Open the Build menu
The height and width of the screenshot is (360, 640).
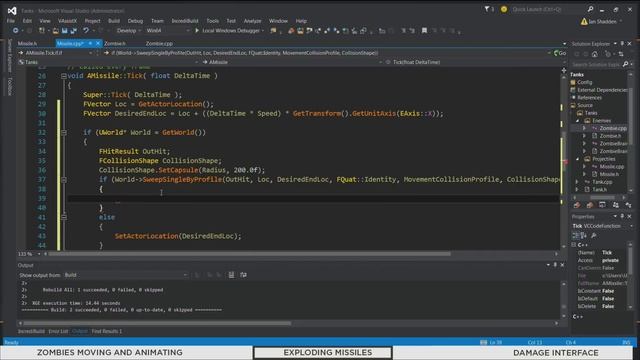click(114, 21)
